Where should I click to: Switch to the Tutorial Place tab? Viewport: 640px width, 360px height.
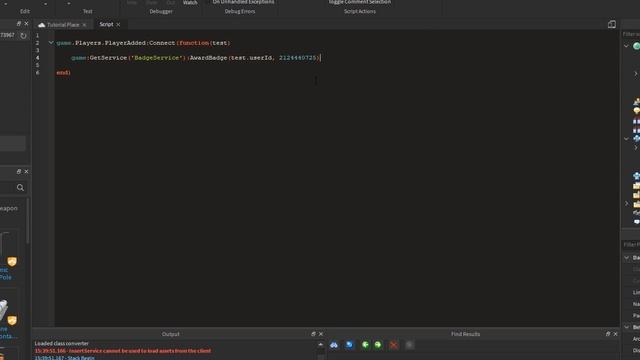click(x=62, y=24)
